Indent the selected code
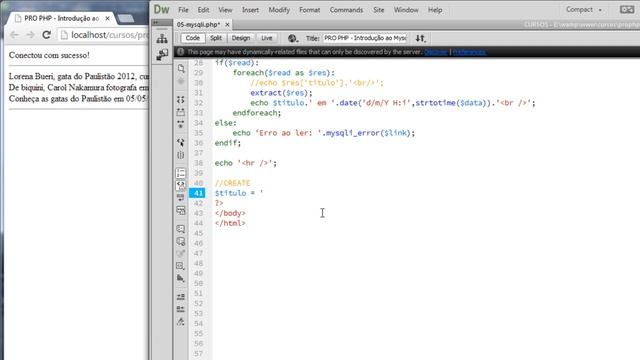640x360 pixels. 181,297
